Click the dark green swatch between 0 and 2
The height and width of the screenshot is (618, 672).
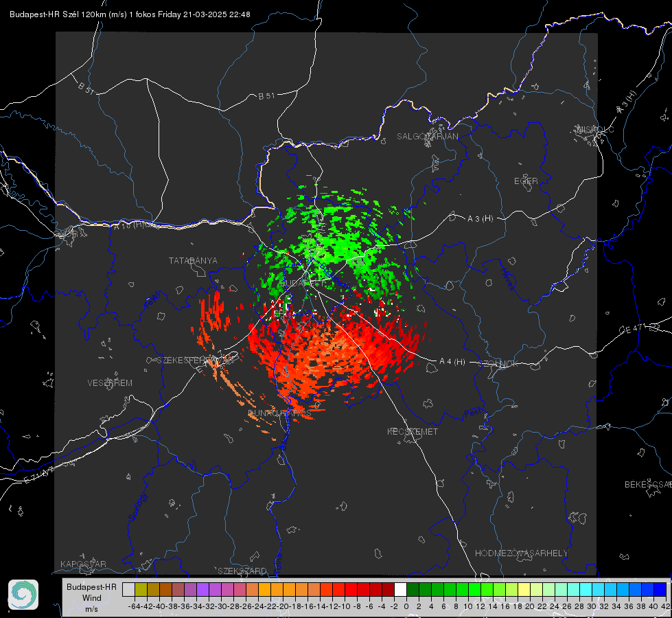click(413, 589)
